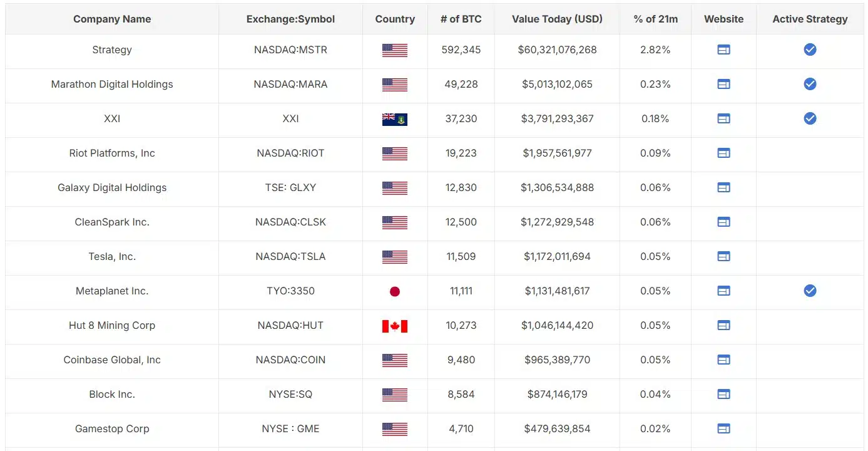Click Strategy's active strategy checkmark
Image resolution: width=868 pixels, height=451 pixels.
(x=810, y=49)
